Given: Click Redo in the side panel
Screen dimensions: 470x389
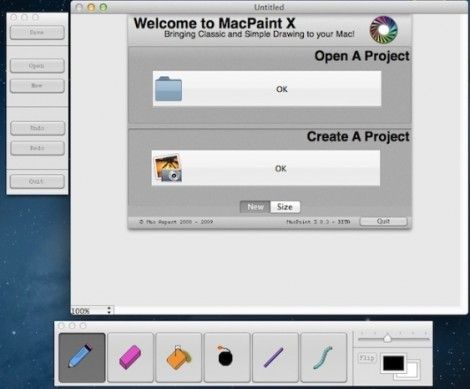Looking at the screenshot, I should tap(37, 148).
